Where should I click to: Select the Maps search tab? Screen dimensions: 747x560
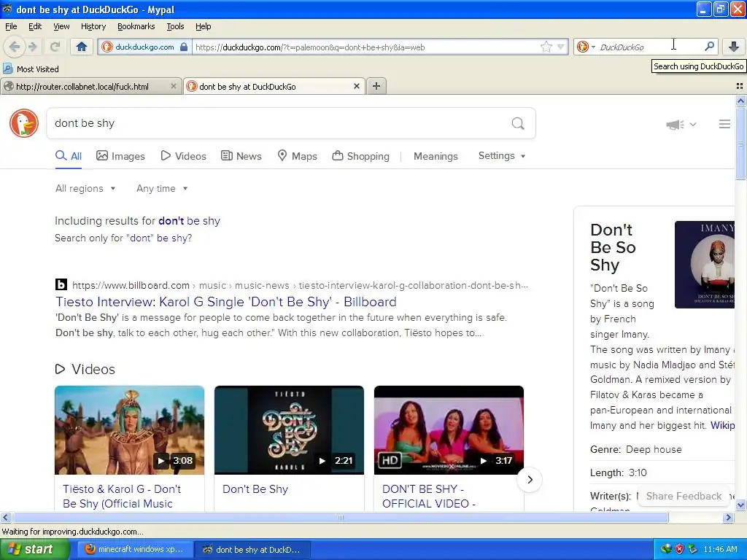[x=297, y=156]
